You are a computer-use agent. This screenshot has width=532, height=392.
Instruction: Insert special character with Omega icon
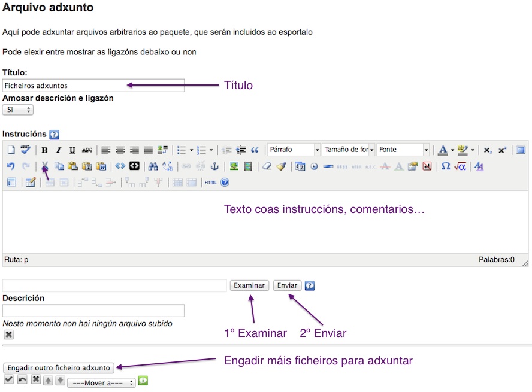coord(445,166)
